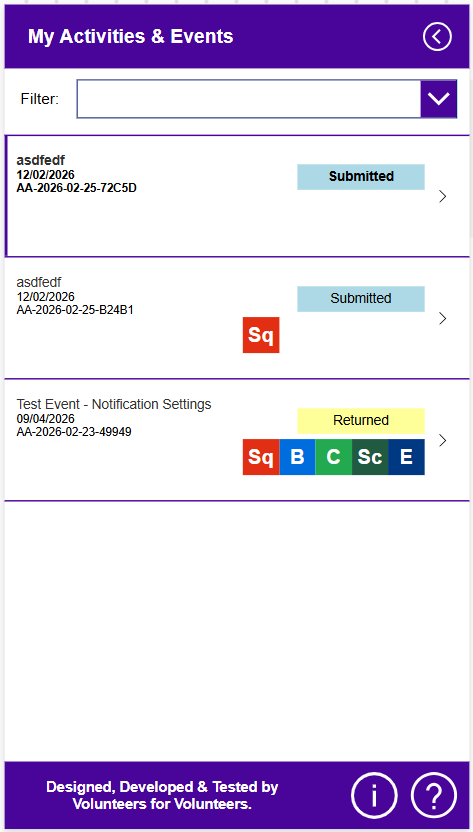Open Test Event - Notification Settings title
Screen dimensions: 473x832
coord(114,404)
